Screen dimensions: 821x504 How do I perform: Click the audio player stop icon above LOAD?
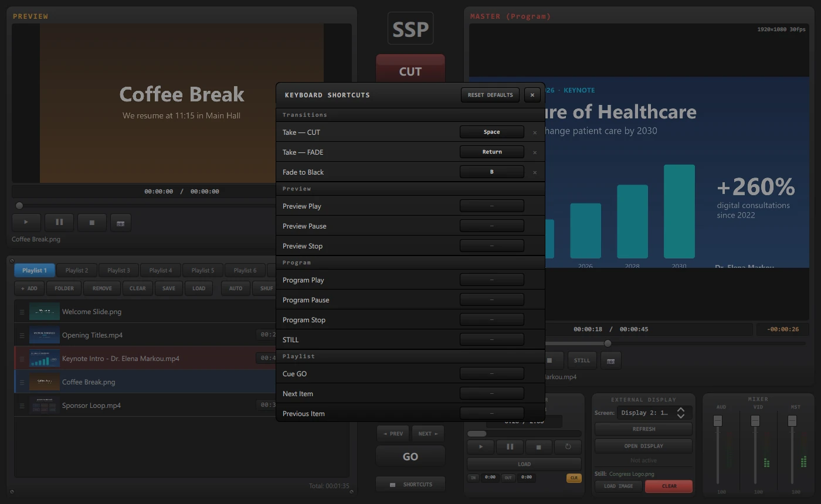tap(539, 447)
